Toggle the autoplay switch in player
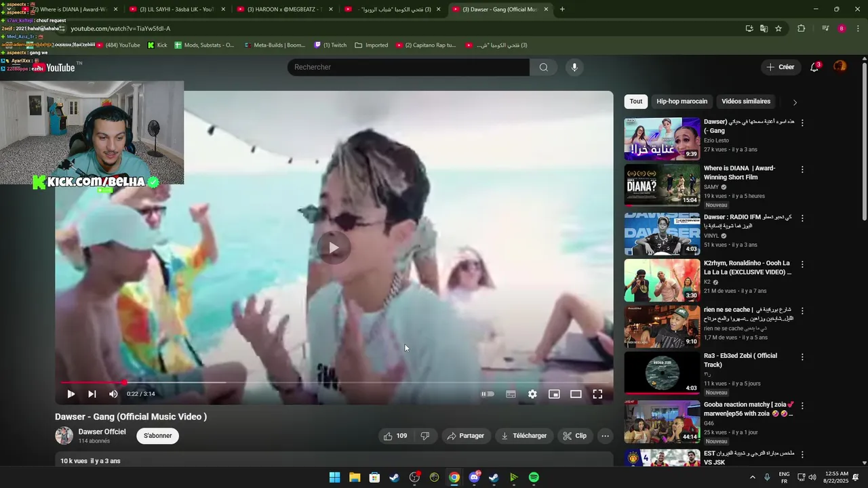The image size is (868, 488). [488, 394]
